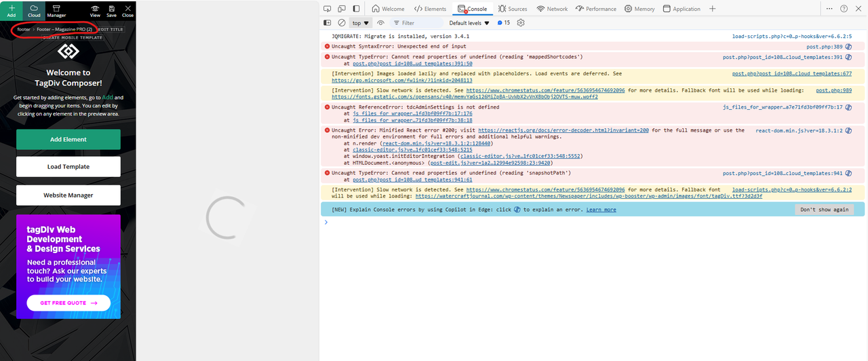Viewport: 868px width, 361px height.
Task: Open the post.php:389 source link
Action: tap(825, 47)
